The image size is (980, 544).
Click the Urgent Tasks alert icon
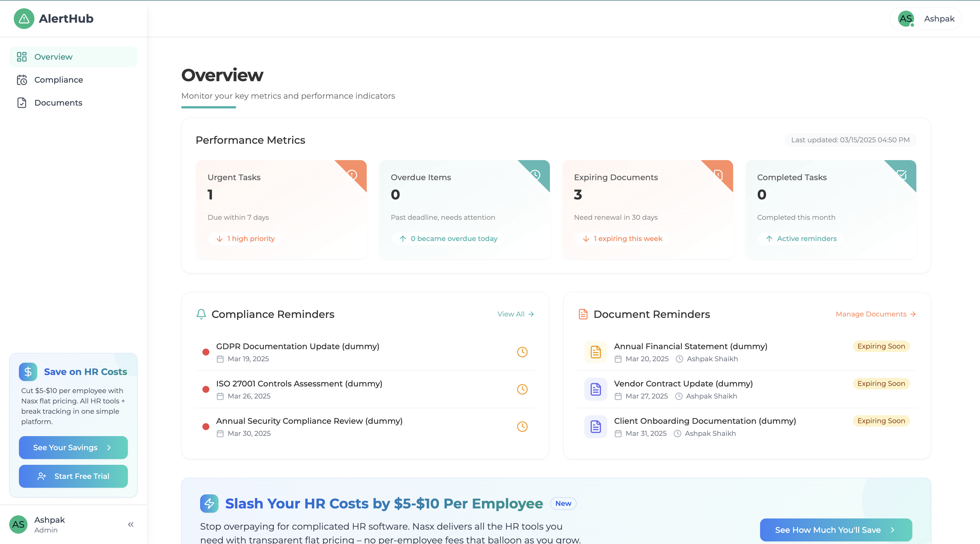(x=352, y=175)
